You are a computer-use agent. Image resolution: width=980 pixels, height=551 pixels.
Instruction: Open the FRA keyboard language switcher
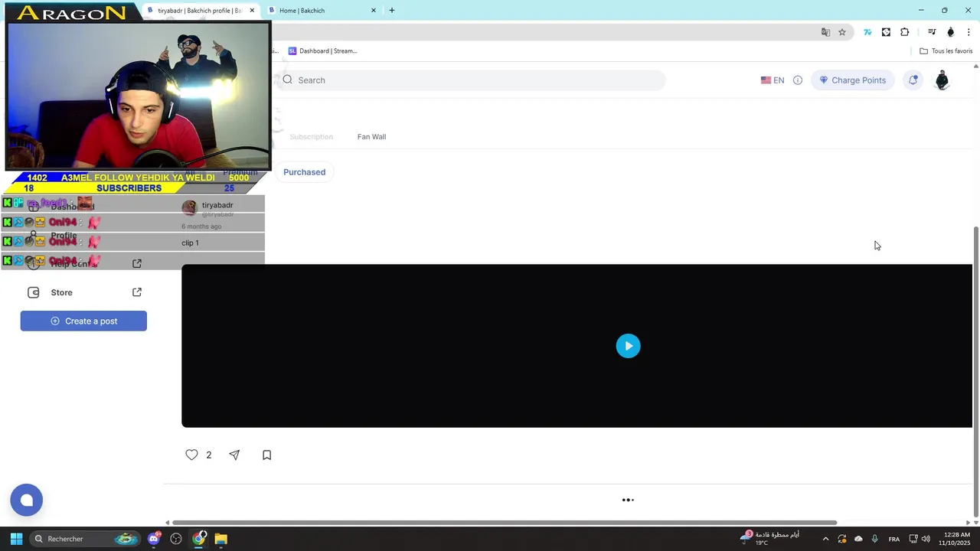[x=894, y=539]
